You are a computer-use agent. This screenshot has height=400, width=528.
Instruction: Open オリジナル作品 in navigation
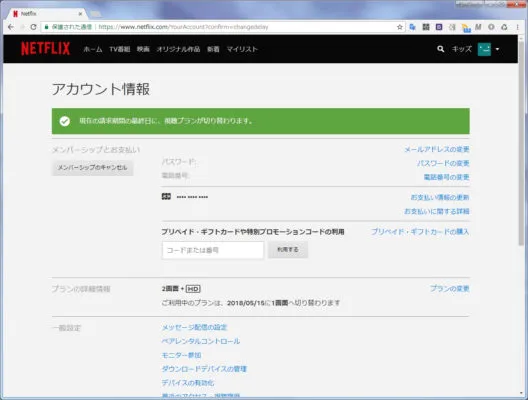pyautogui.click(x=178, y=49)
